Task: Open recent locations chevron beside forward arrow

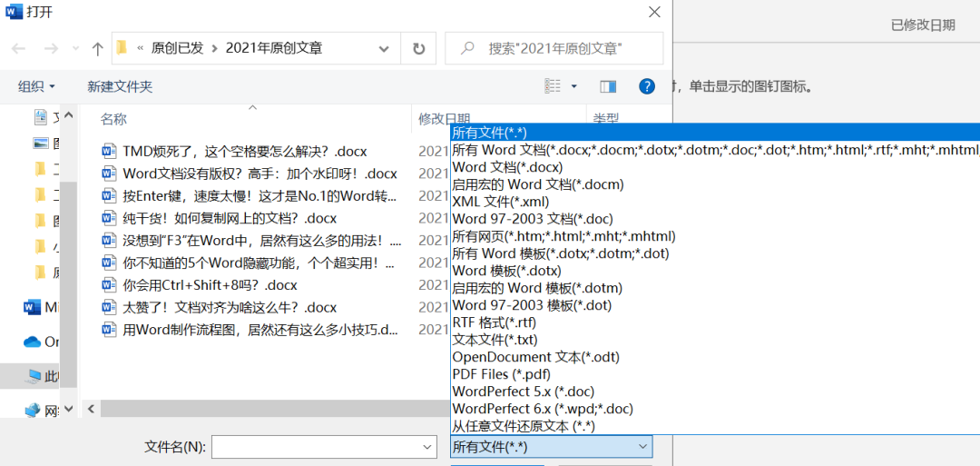Action: 75,49
